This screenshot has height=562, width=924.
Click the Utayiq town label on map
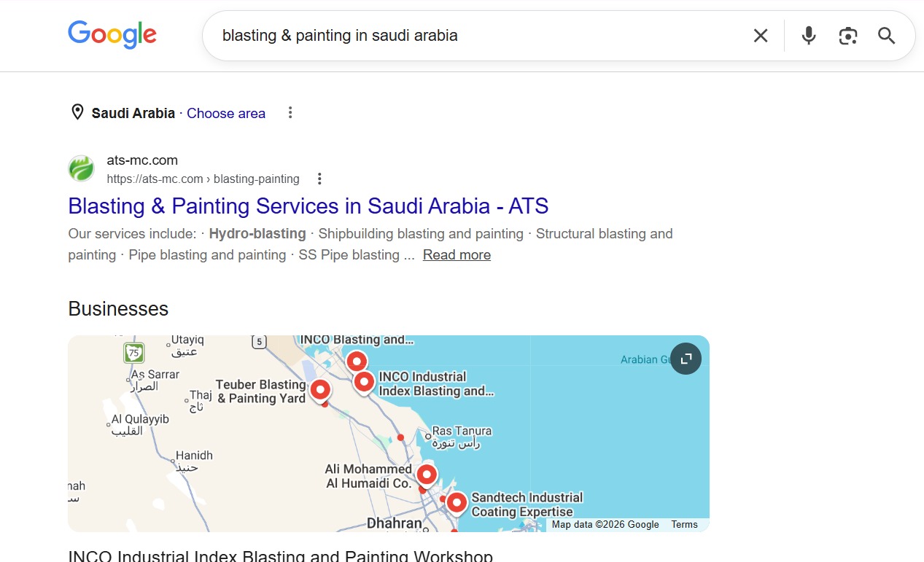[x=187, y=346]
